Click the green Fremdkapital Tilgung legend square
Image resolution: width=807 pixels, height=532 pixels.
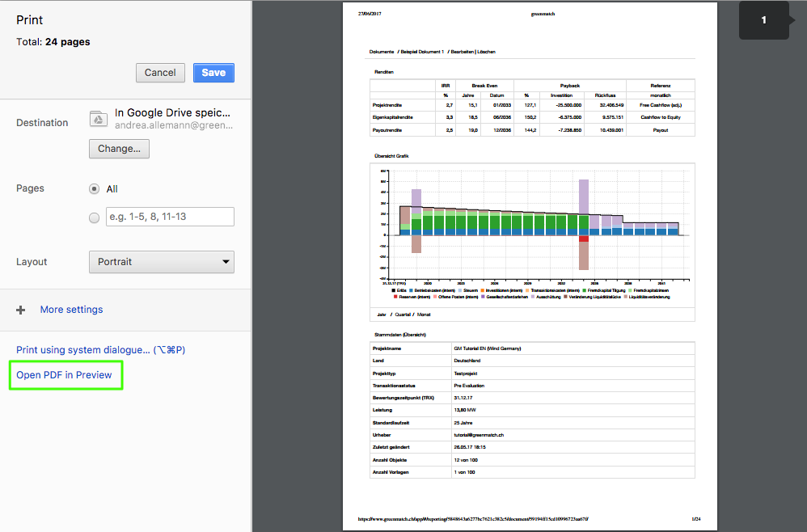coord(585,289)
